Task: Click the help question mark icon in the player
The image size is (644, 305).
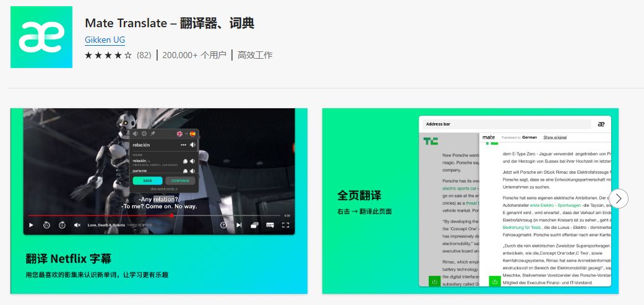Action: [223, 225]
